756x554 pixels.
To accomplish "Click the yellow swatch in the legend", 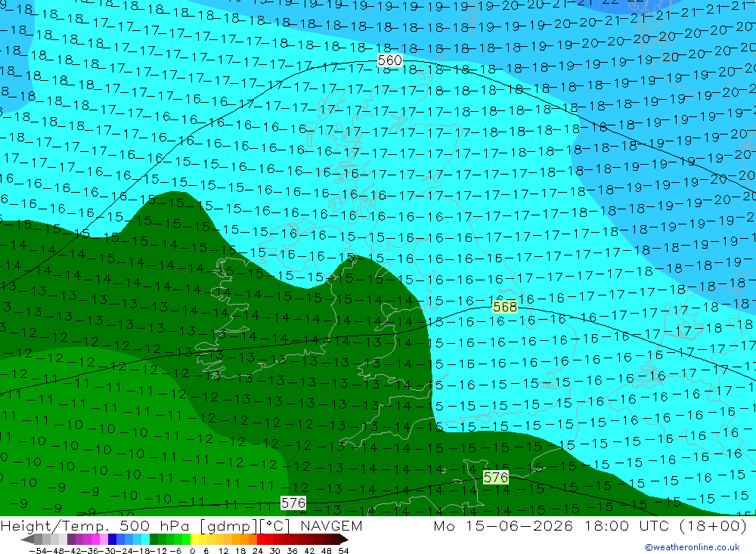I will pyautogui.click(x=194, y=539).
